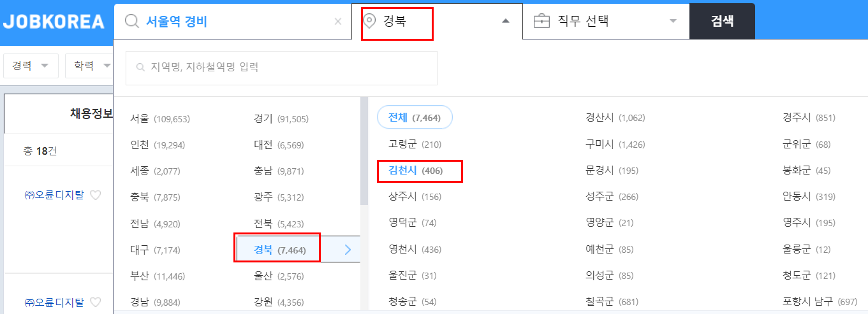The width and height of the screenshot is (868, 314).
Task: Choose 영덕군 (74)
Action: click(x=412, y=223)
